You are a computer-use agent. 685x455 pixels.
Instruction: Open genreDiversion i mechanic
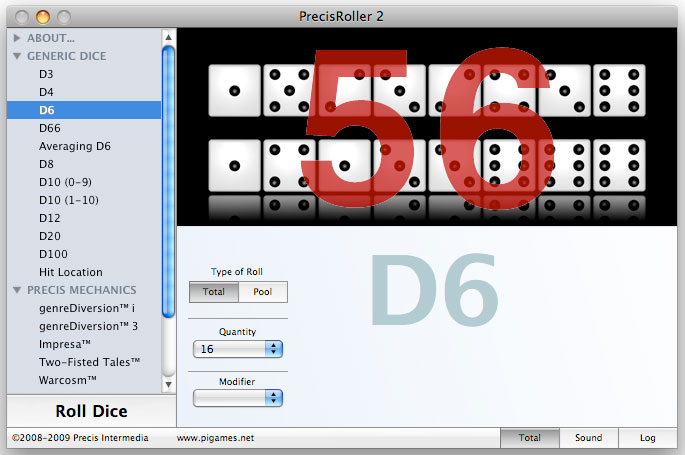[x=84, y=308]
